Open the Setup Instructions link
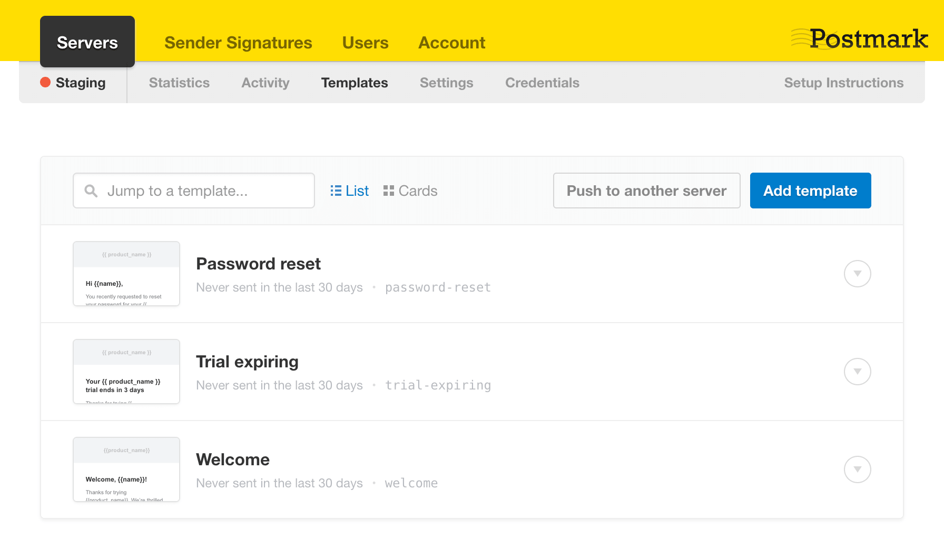Image resolution: width=944 pixels, height=560 pixels. pyautogui.click(x=843, y=83)
